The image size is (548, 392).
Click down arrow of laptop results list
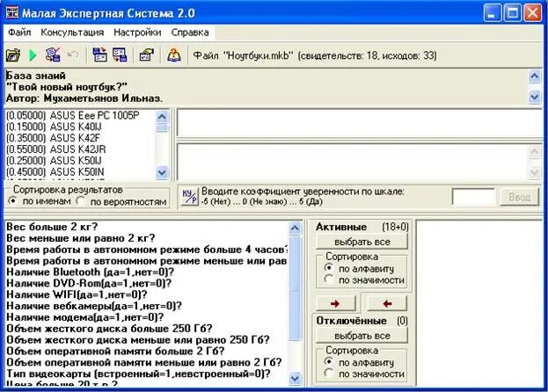[x=162, y=172]
